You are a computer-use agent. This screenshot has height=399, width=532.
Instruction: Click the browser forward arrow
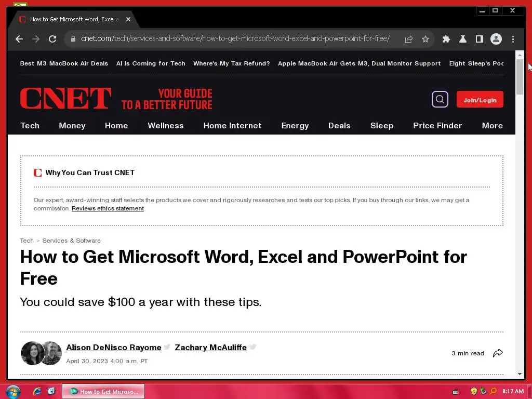click(x=36, y=39)
